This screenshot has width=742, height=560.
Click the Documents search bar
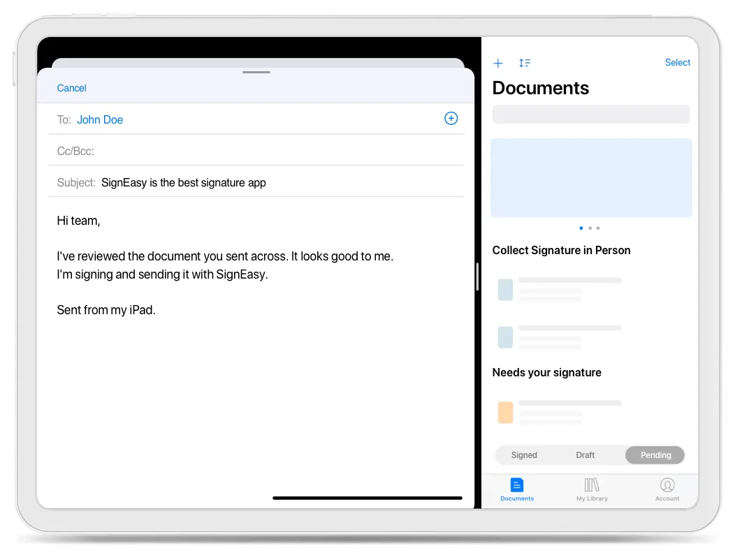[591, 115]
